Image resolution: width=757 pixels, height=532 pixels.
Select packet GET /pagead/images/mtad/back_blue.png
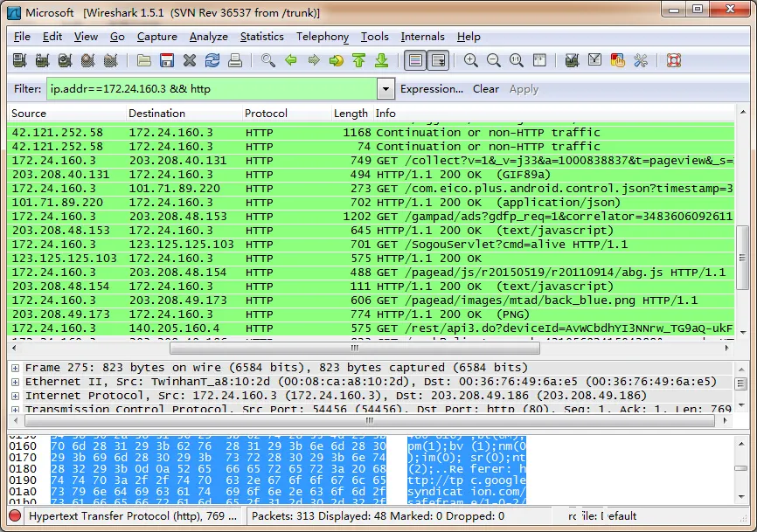click(372, 301)
